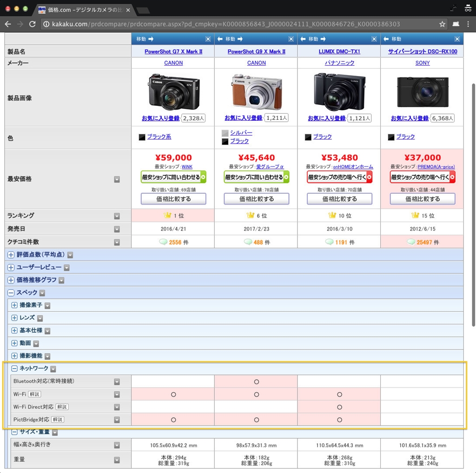Open the サイバーショット DSC-RX100 product link
The width and height of the screenshot is (476, 473).
click(423, 52)
